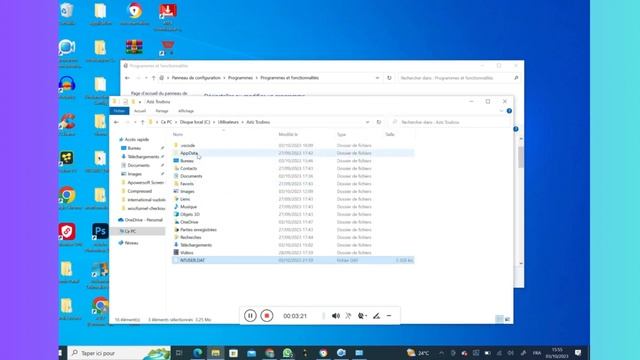Screen dimensions: 640x360
Task: Refresh the Explorer folder view
Action: pos(379,122)
